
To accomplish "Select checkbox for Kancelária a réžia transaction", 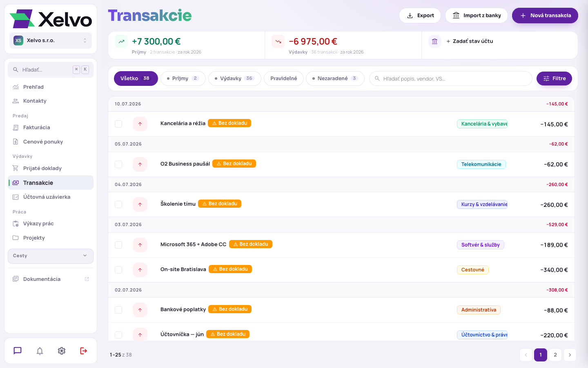I will point(118,124).
